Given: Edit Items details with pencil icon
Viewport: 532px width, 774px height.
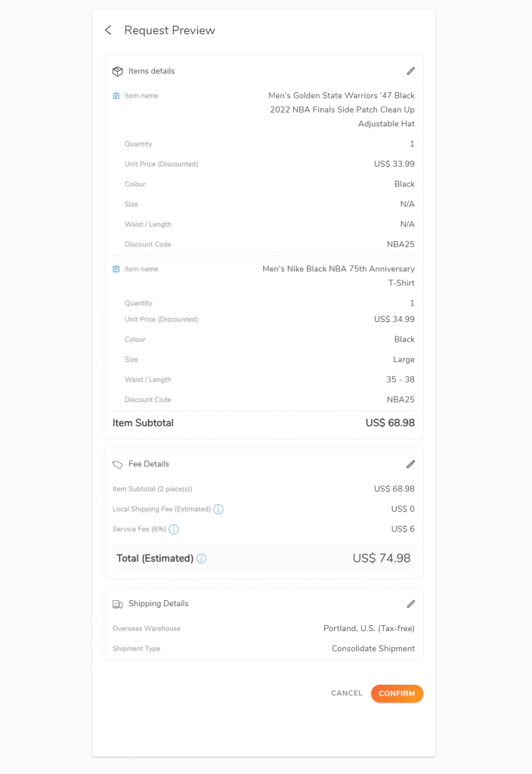Looking at the screenshot, I should pos(410,71).
